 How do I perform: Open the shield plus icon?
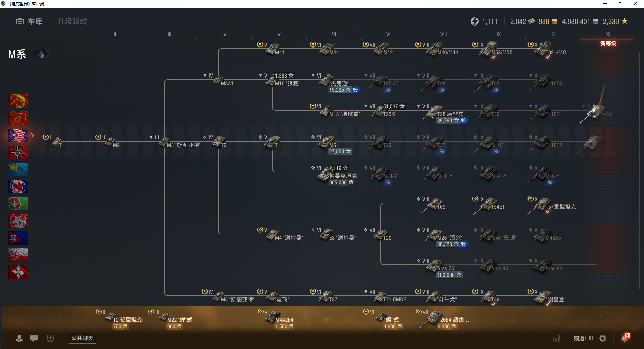pyautogui.click(x=50, y=338)
